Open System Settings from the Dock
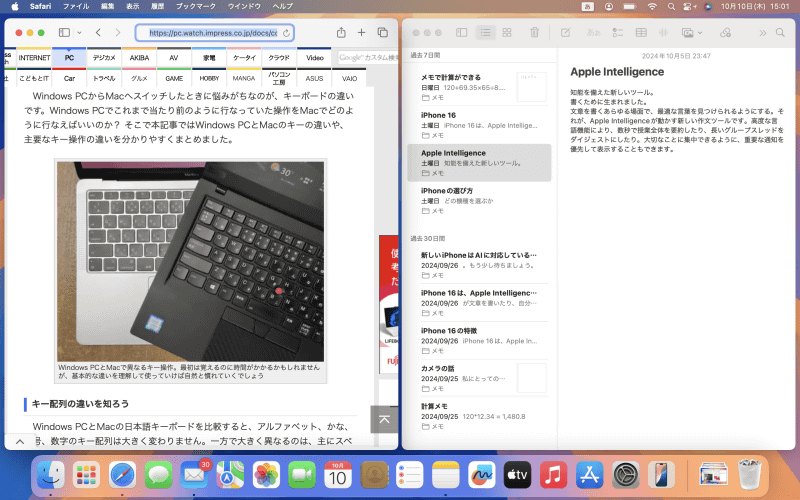This screenshot has width=800, height=500. pyautogui.click(x=625, y=476)
